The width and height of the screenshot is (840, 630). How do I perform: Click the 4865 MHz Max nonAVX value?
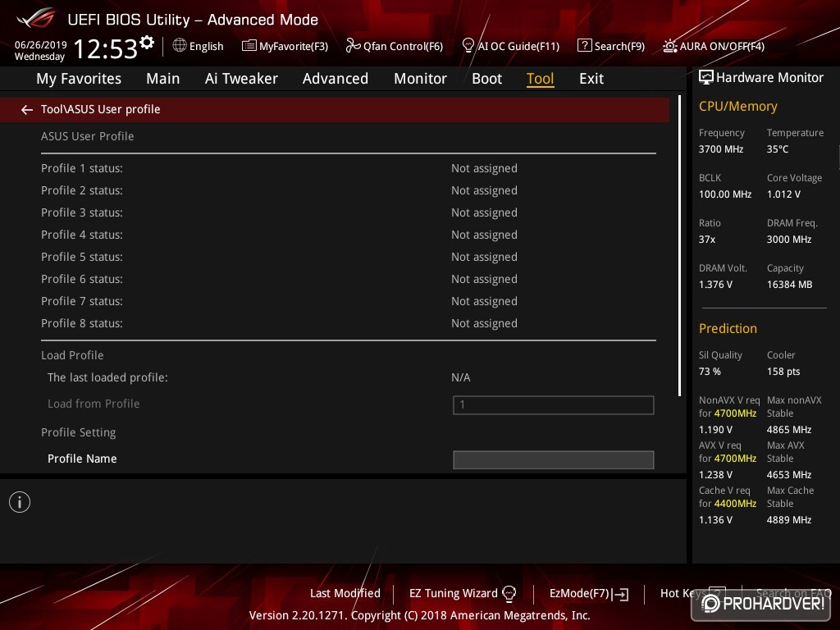788,430
